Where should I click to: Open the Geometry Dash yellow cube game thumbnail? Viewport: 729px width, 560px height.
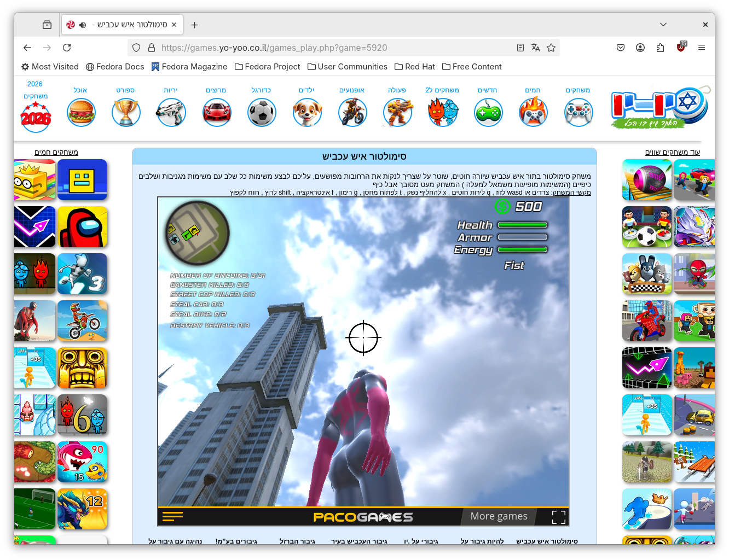click(82, 180)
